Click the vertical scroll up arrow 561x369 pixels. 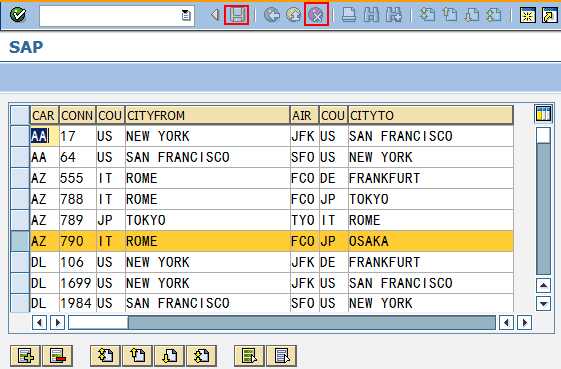[543, 286]
